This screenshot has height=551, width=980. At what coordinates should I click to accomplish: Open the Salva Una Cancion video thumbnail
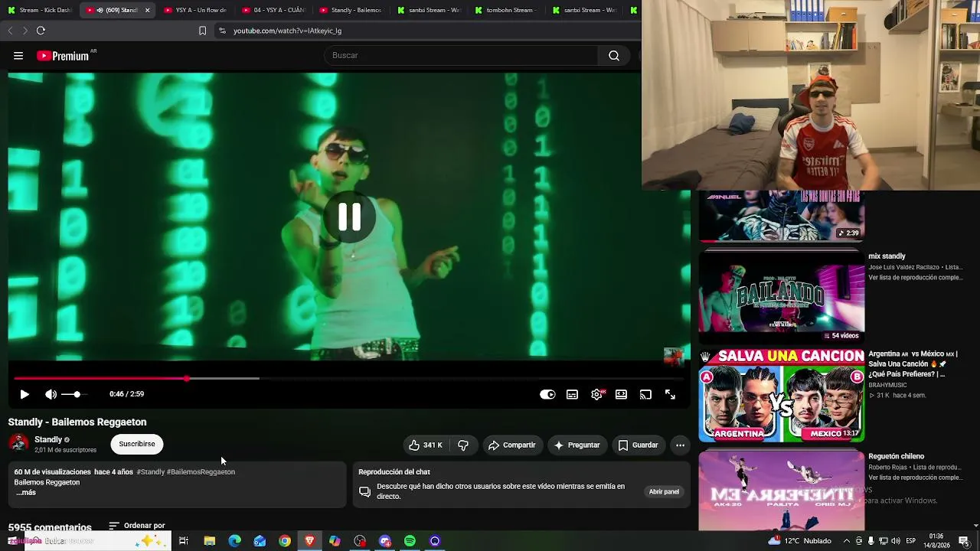pyautogui.click(x=782, y=396)
